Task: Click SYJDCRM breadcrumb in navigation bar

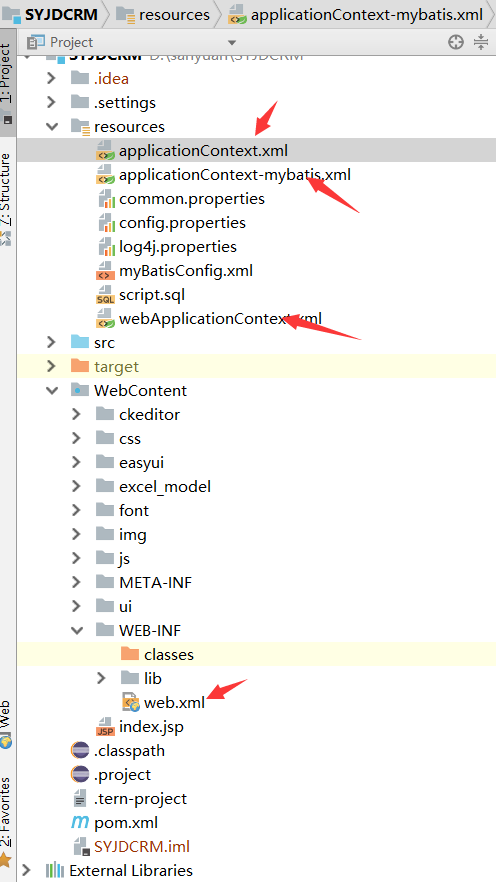Action: 49,15
